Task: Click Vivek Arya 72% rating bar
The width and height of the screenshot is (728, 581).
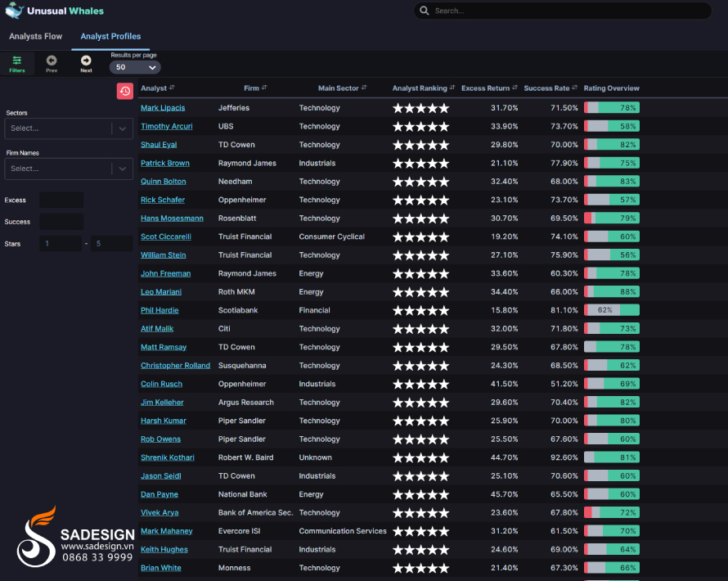Action: tap(612, 513)
